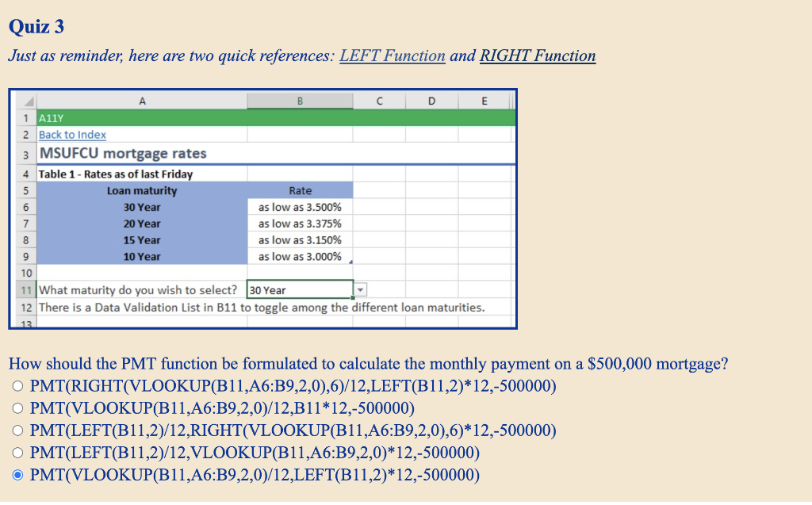Viewport: 812px width, 505px height.
Task: Select the cell showing as low as 3.375%
Action: (x=300, y=224)
